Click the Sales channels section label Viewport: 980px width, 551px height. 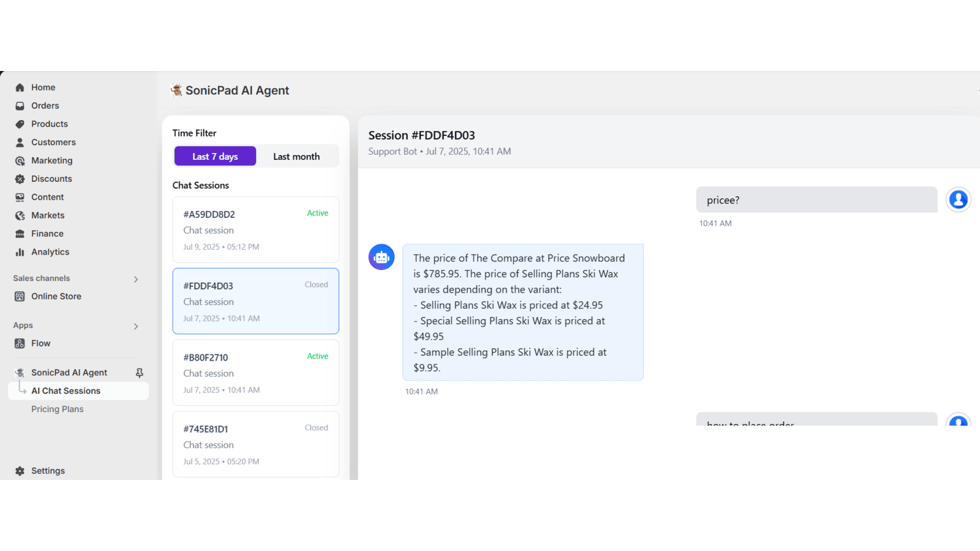[42, 279]
